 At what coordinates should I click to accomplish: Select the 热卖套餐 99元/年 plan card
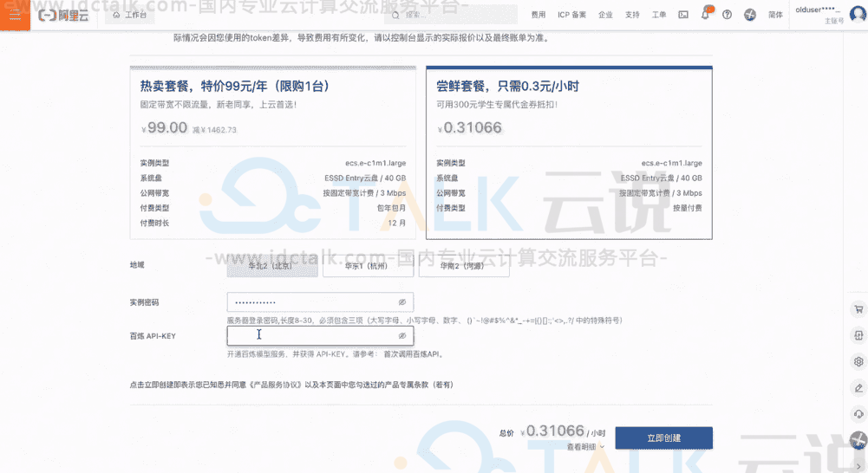pyautogui.click(x=273, y=152)
